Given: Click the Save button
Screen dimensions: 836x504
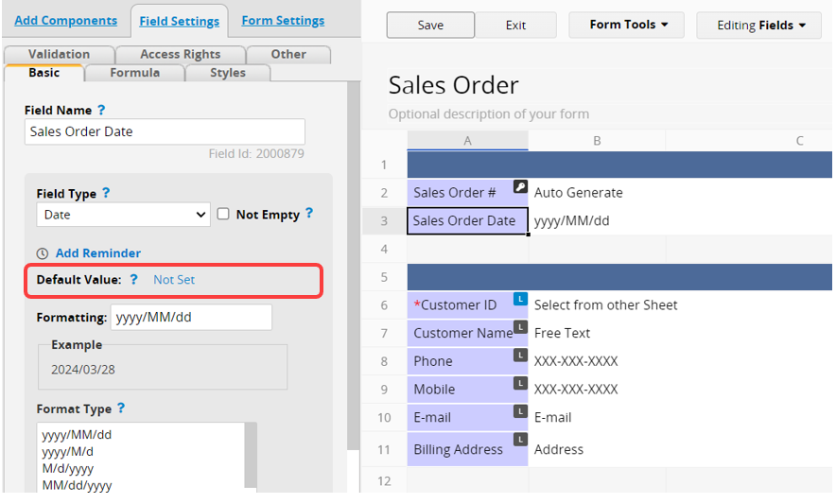Looking at the screenshot, I should (430, 26).
